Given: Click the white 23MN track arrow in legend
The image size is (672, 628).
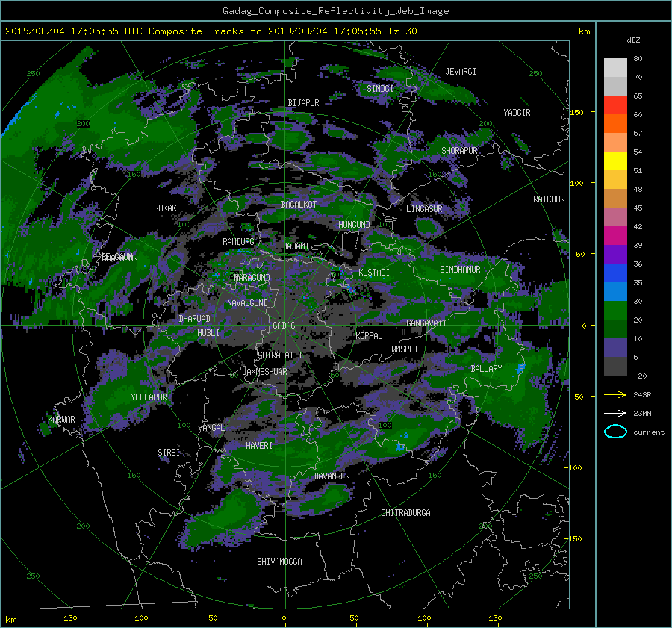Looking at the screenshot, I should click(x=615, y=413).
